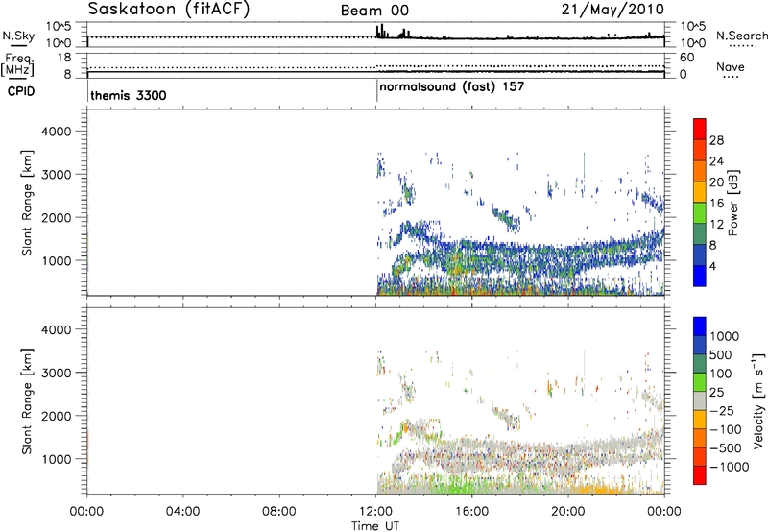Click the 'Power [dB]' colorbar label

click(x=733, y=203)
